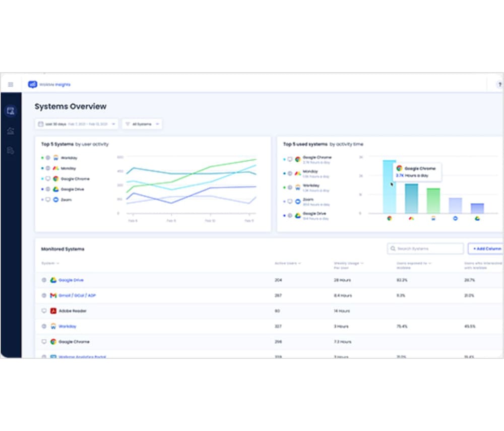Click Adobe Reader icon in table

point(53,311)
